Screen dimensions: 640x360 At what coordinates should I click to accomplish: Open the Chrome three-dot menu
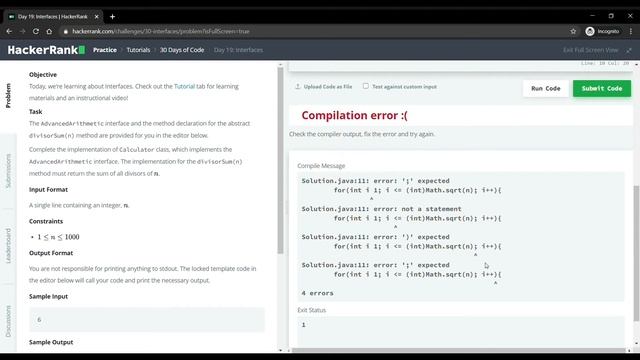[x=631, y=31]
